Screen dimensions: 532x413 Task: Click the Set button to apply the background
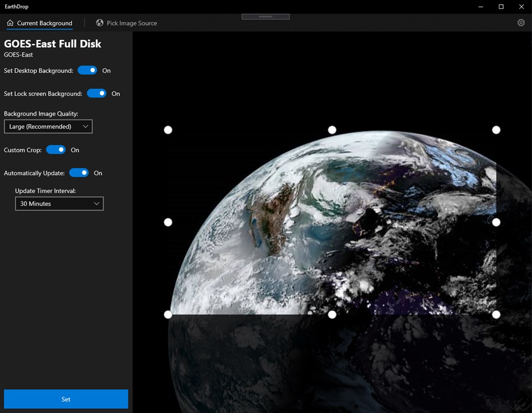click(66, 399)
